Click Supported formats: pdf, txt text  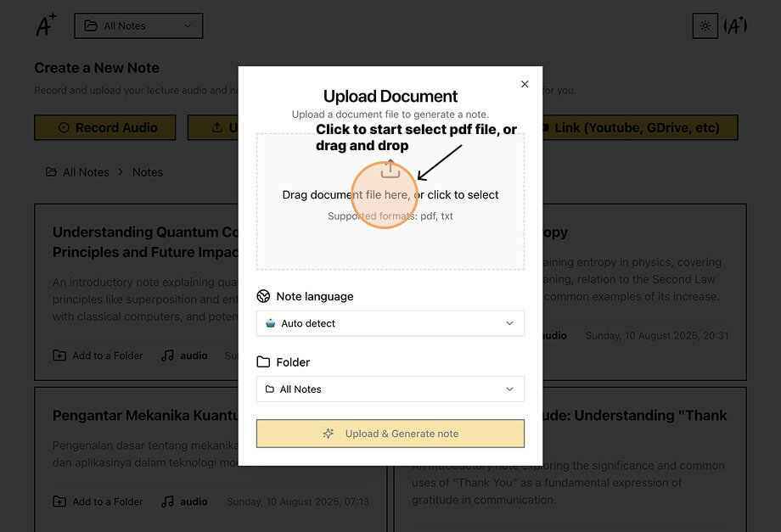click(x=390, y=216)
